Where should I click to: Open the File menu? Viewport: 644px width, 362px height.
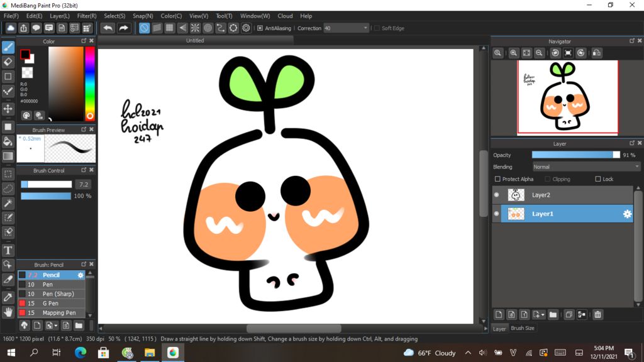(x=11, y=16)
